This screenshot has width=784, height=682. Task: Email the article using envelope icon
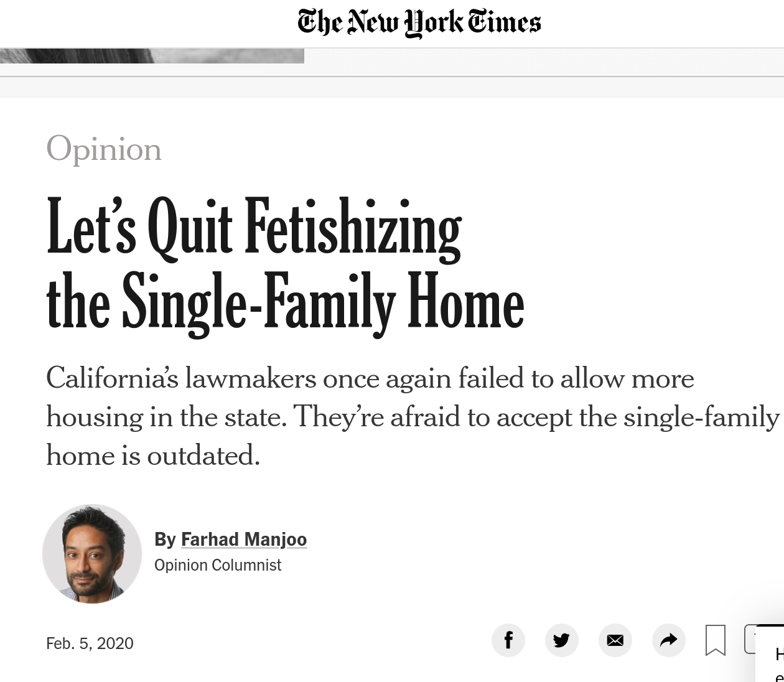[615, 640]
